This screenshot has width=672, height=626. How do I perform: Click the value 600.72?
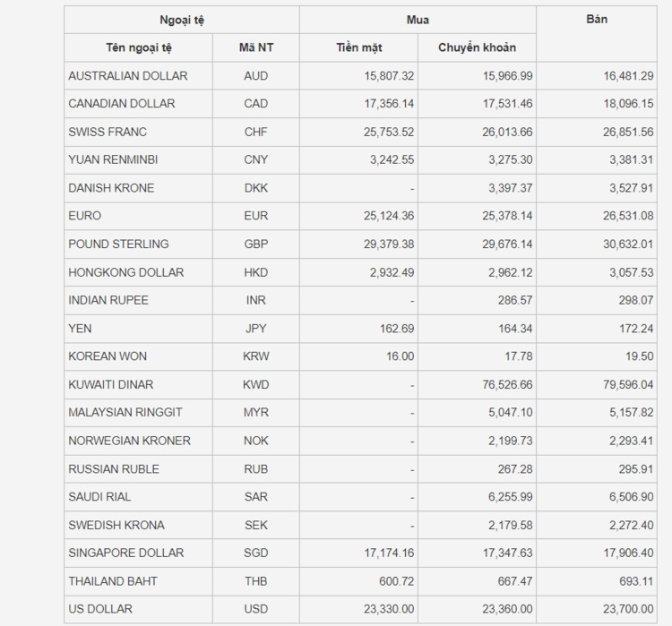[396, 581]
